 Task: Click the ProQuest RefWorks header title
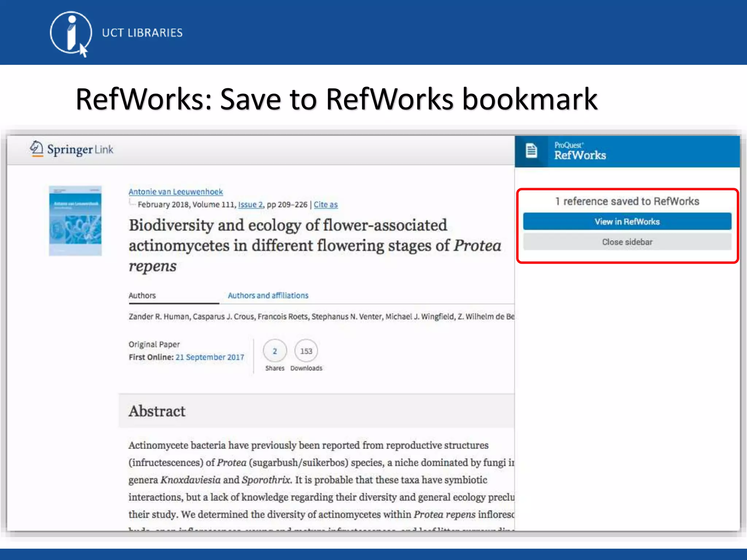pos(580,151)
